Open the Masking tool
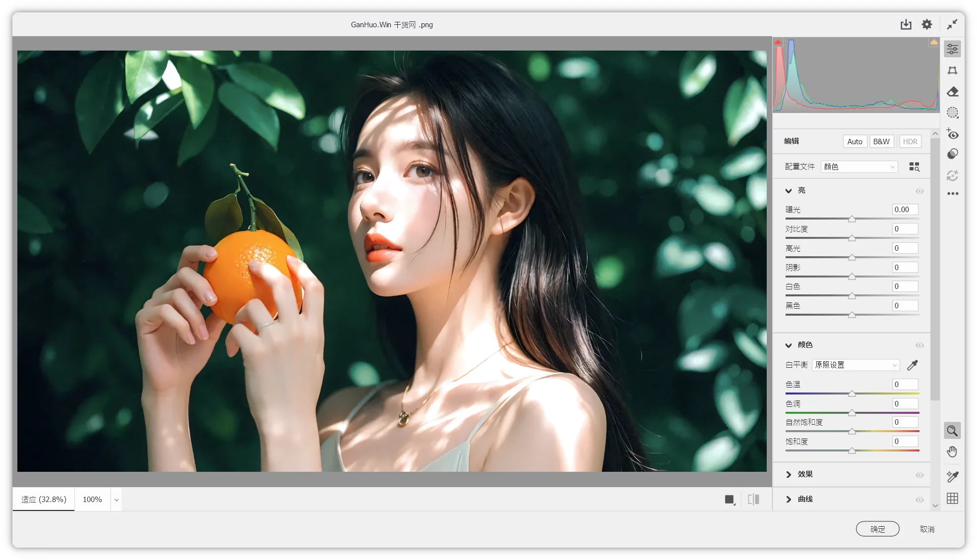The height and width of the screenshot is (560, 977). [952, 113]
